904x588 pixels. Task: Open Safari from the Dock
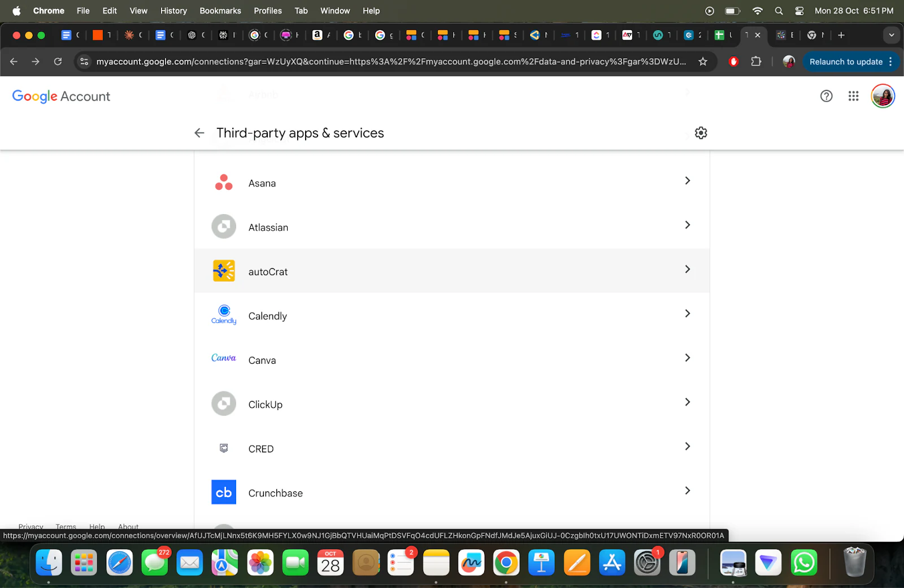119,563
